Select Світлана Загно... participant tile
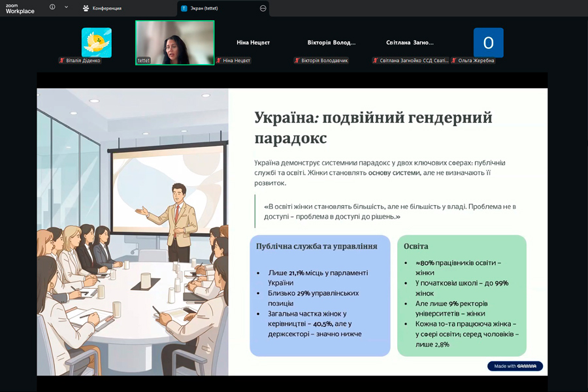588x392 pixels. click(410, 42)
